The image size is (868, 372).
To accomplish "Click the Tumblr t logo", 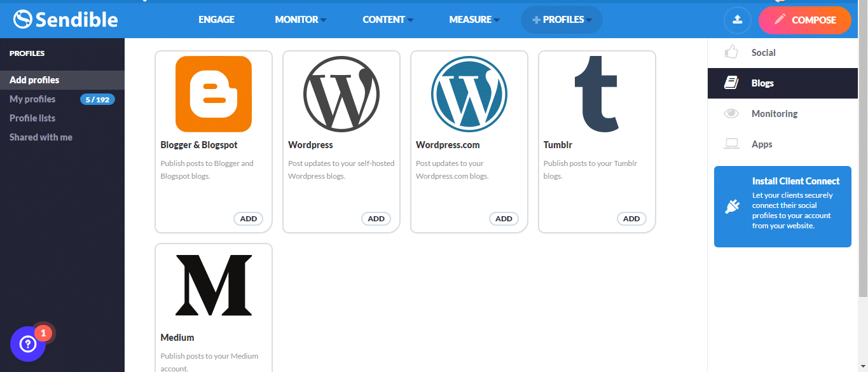I will (597, 94).
